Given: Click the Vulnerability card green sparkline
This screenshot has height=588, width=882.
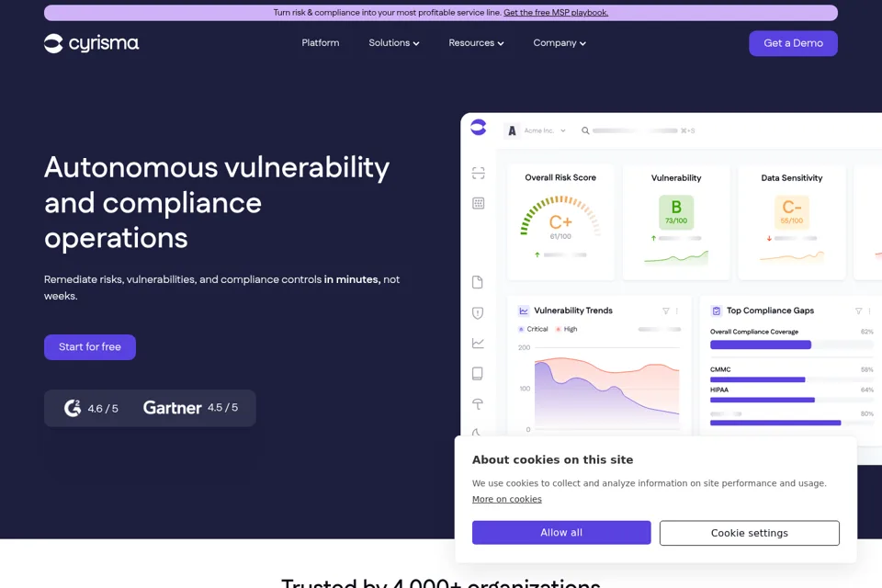Looking at the screenshot, I should pyautogui.click(x=676, y=257).
